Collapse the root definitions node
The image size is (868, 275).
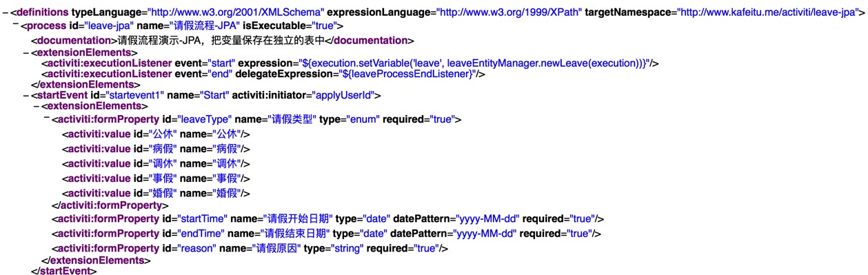tap(5, 12)
